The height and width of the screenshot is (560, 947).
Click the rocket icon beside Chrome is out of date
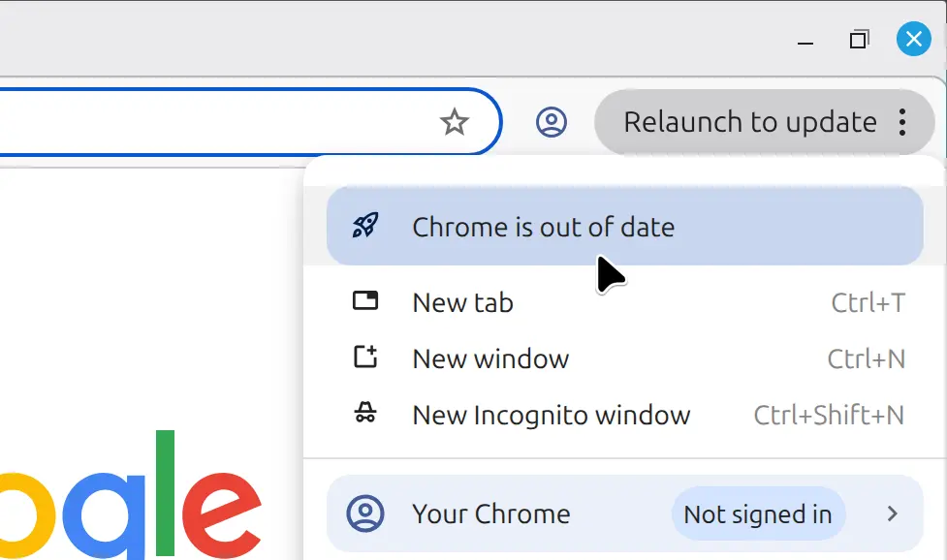click(365, 226)
